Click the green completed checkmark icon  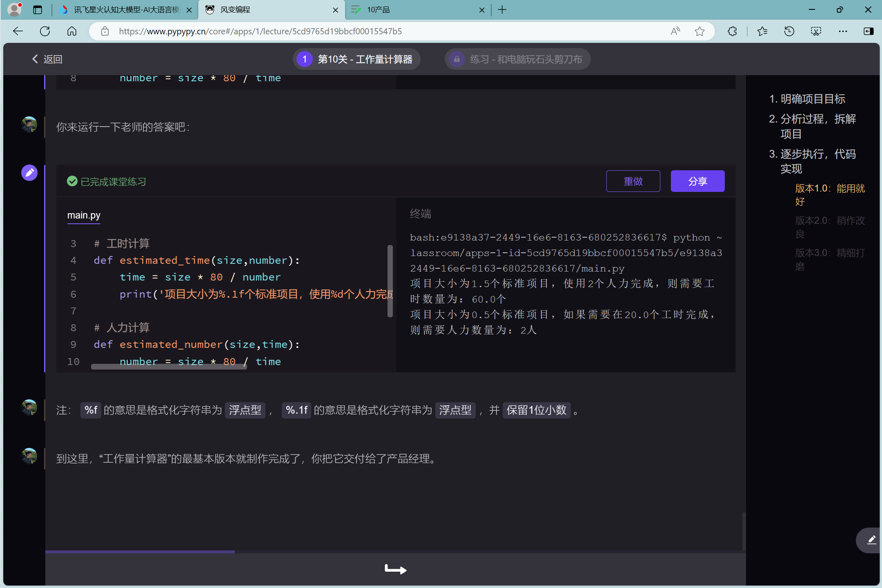pyautogui.click(x=72, y=181)
